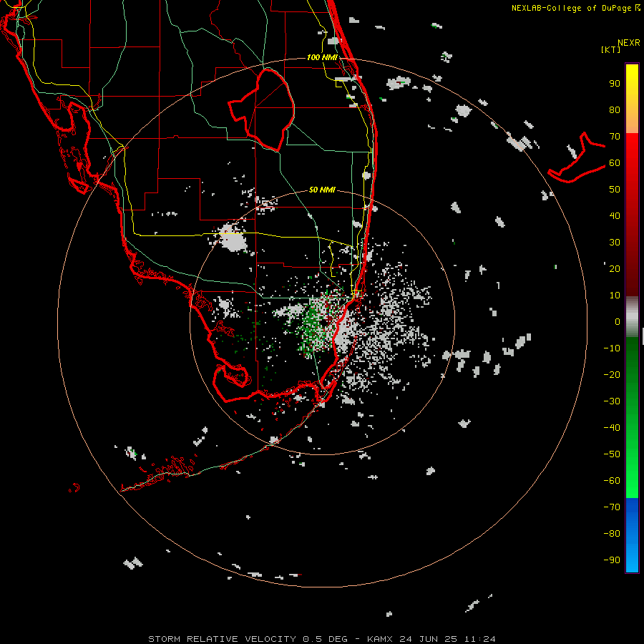
Task: Click the 24 JUN 25 date in footer
Action: pos(429,639)
